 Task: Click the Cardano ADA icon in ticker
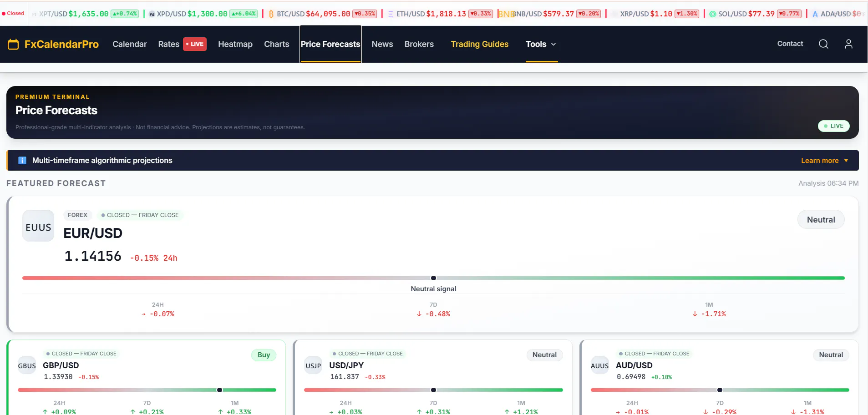coord(815,14)
